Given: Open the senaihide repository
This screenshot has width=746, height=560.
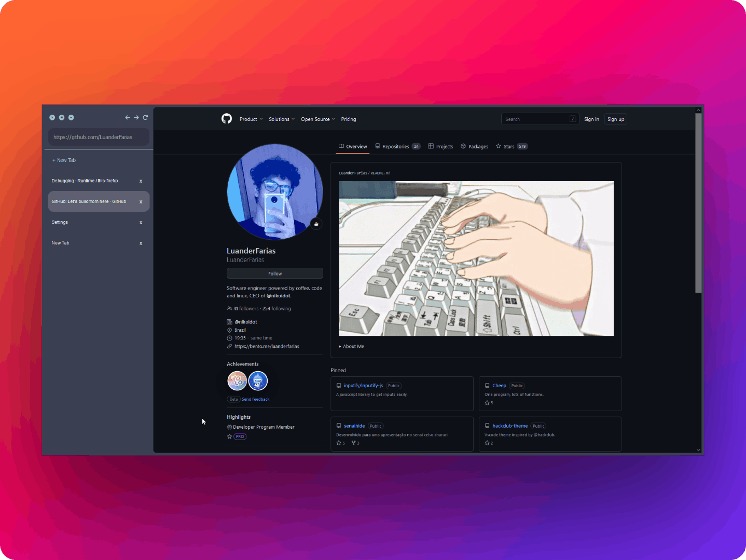Looking at the screenshot, I should tap(354, 426).
